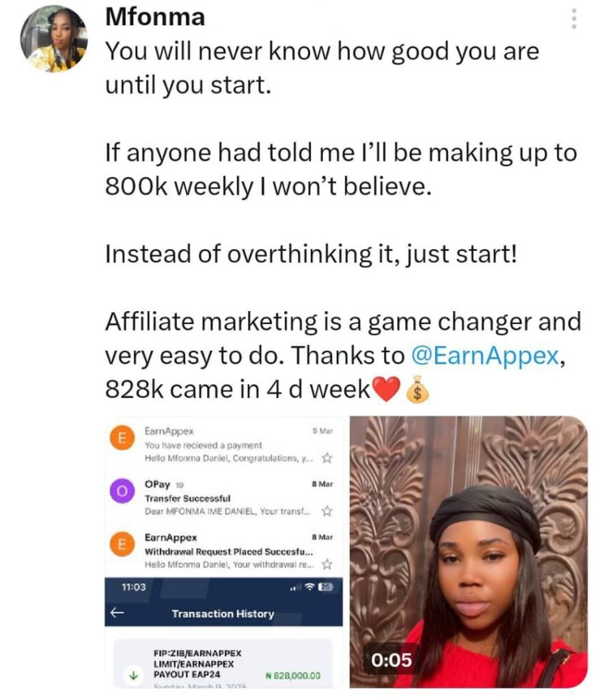Tap the Transaction History header title
The width and height of the screenshot is (608, 700).
[223, 614]
